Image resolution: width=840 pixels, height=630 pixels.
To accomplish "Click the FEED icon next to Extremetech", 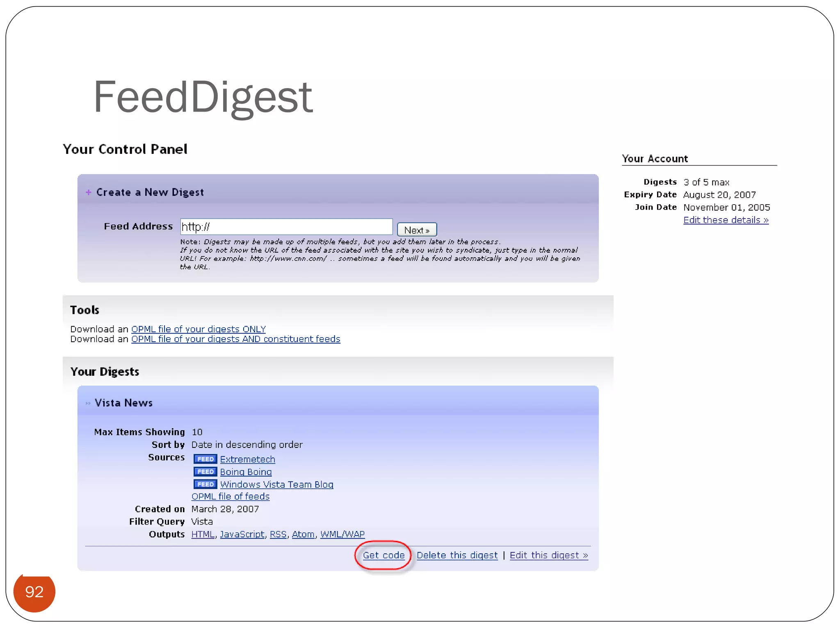I will coord(205,459).
